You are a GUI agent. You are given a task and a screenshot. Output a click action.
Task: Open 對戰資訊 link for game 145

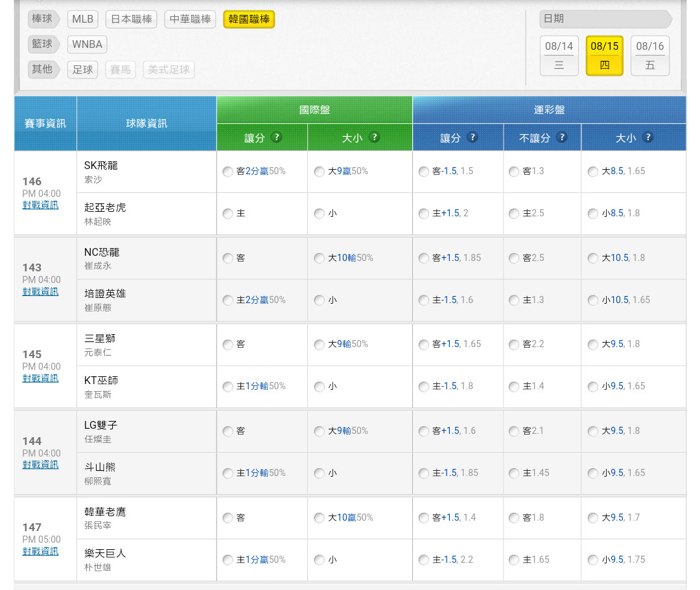40,379
